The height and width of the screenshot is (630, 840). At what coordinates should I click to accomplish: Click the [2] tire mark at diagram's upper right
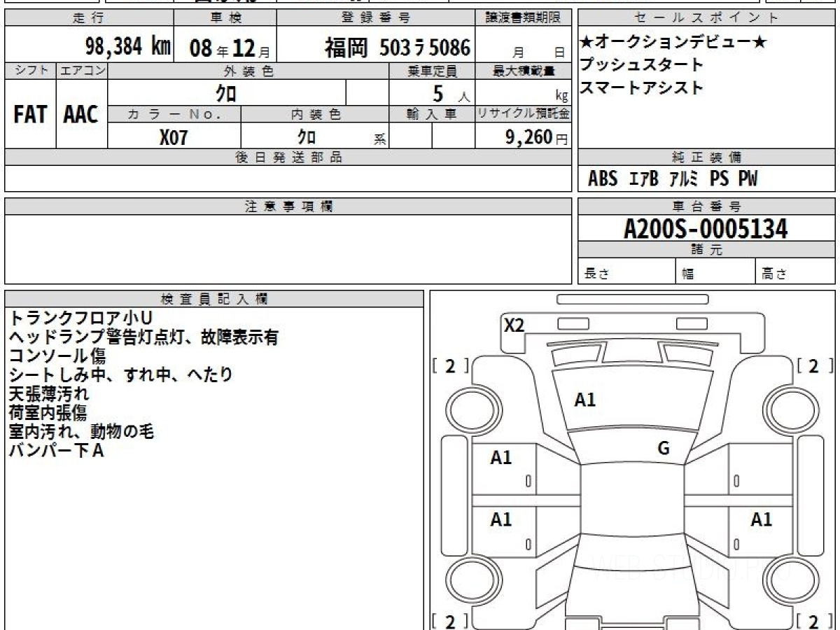tap(815, 365)
